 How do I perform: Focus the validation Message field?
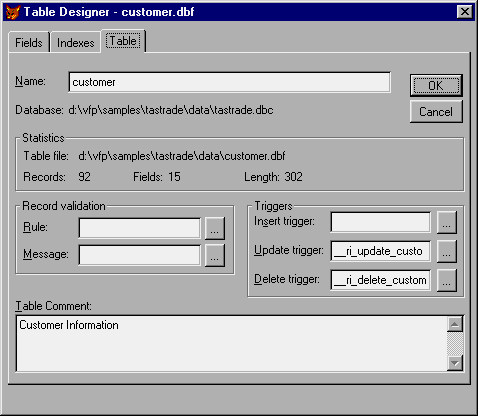point(140,255)
